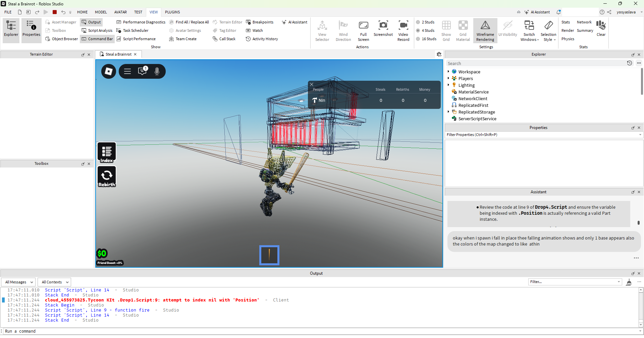The image size is (644, 338).
Task: Click the Explorer Search field
Action: (x=536, y=63)
